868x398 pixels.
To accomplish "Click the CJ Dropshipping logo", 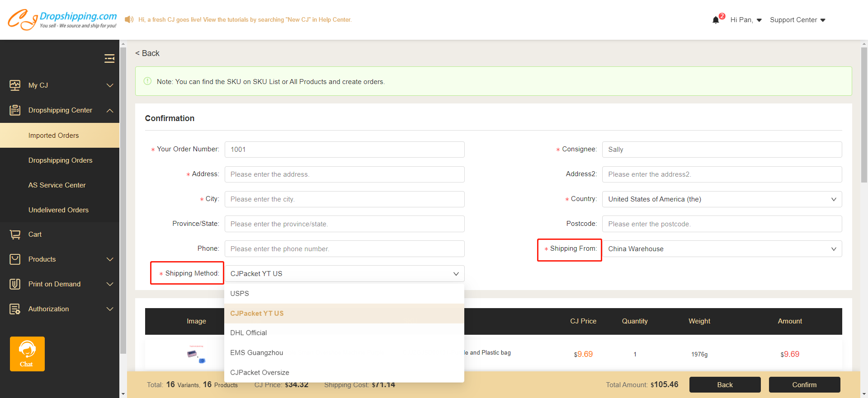I will (62, 20).
